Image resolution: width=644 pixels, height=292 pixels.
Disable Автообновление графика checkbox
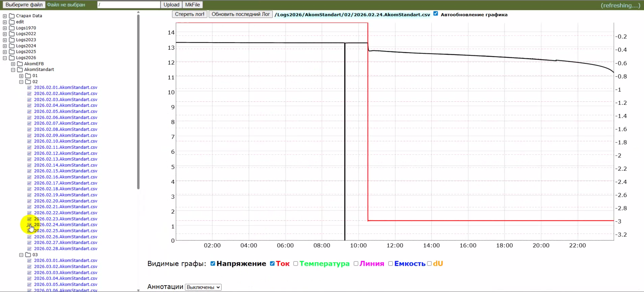click(436, 14)
